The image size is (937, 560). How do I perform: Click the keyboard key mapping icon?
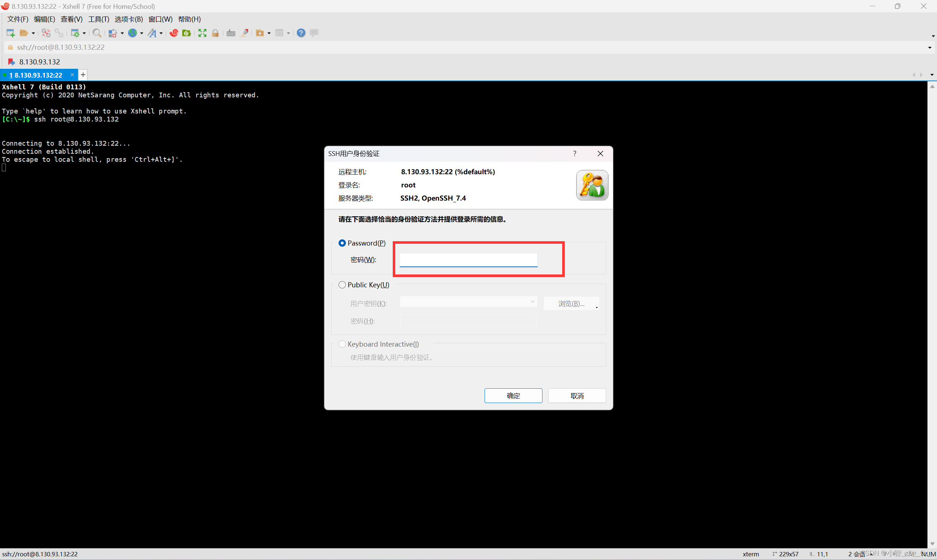pyautogui.click(x=231, y=33)
